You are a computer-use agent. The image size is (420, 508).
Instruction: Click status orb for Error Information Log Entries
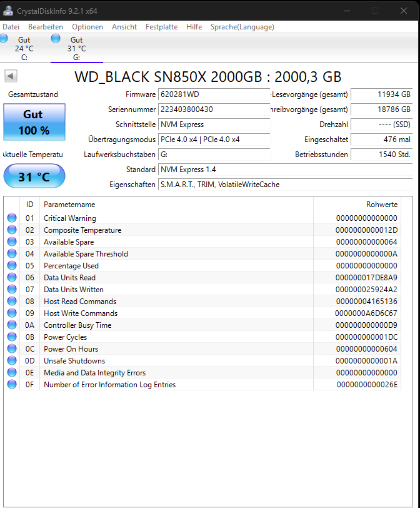coord(12,384)
